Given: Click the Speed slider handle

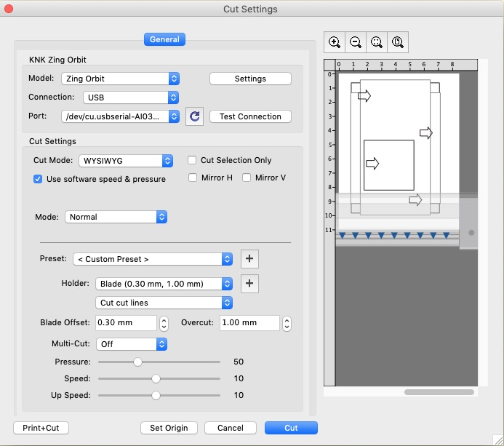Looking at the screenshot, I should pos(156,379).
